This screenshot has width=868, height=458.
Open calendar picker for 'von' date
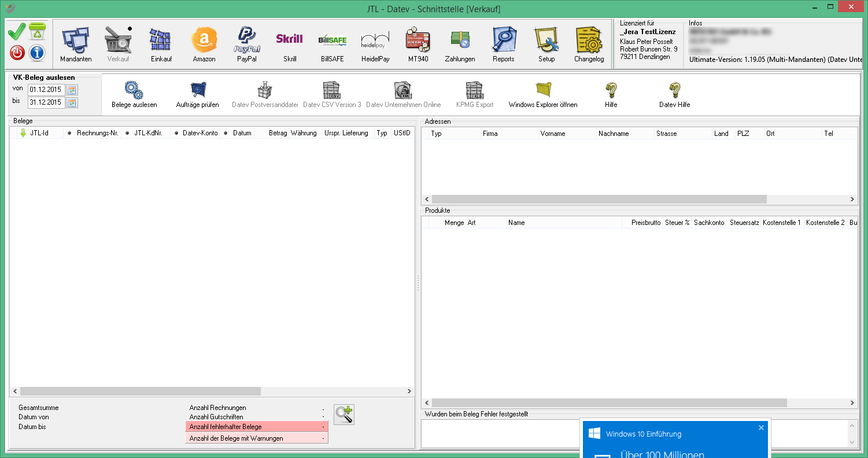coord(72,90)
